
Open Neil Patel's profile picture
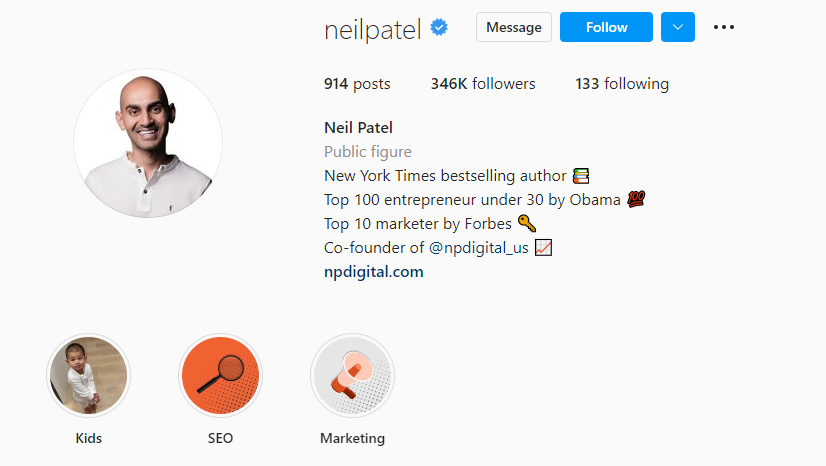pos(148,143)
